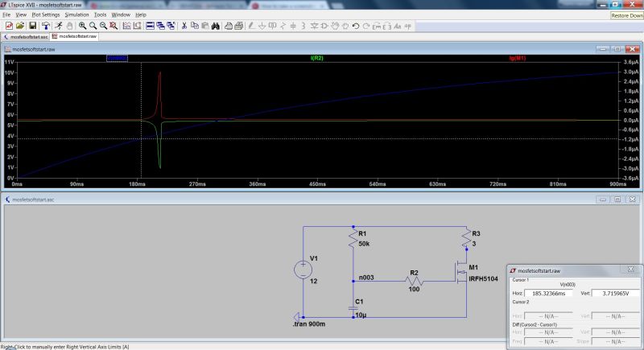This screenshot has width=644, height=350.
Task: Click the 900ms time axis label
Action: tap(617, 184)
